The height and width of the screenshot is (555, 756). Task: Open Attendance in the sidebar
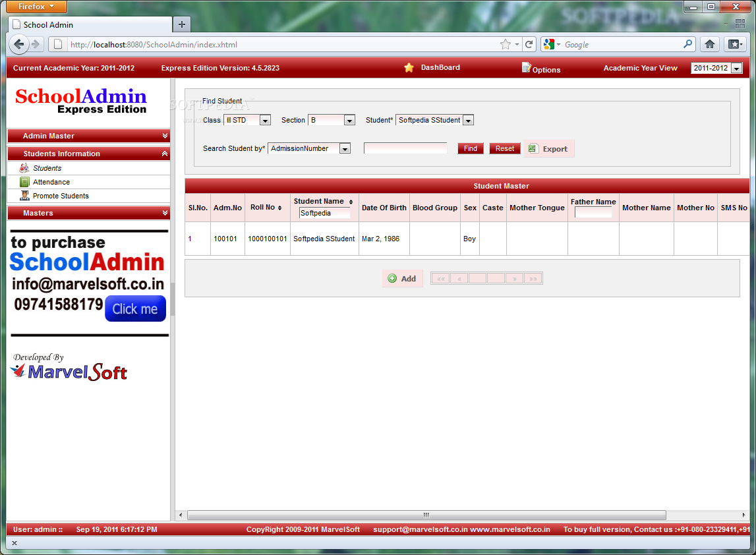(x=51, y=182)
